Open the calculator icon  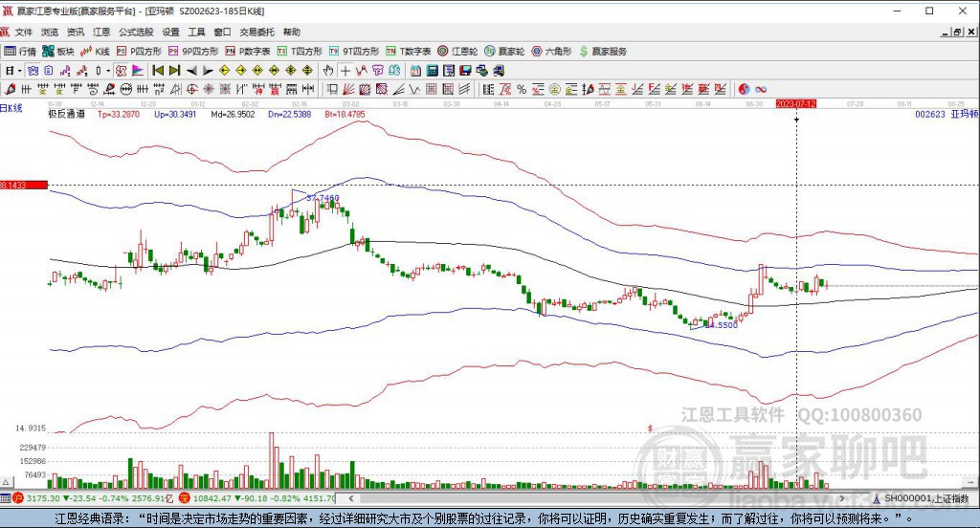point(432,71)
